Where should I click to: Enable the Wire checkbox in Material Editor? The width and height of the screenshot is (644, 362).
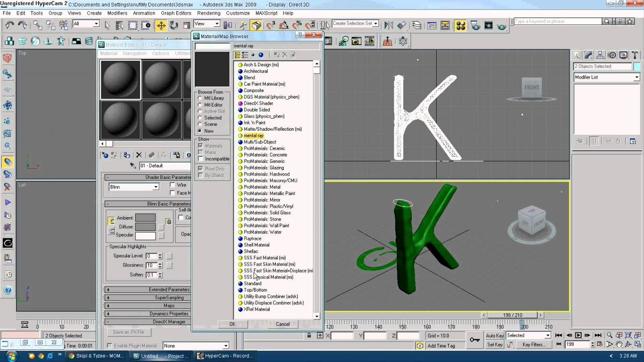point(173,185)
